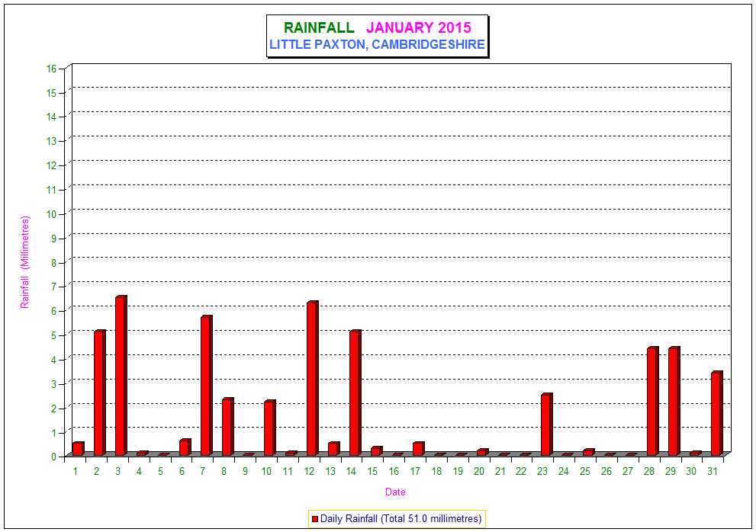The image size is (756, 532).
Task: Click the small rainfall bar for date 25
Action: pyautogui.click(x=589, y=452)
